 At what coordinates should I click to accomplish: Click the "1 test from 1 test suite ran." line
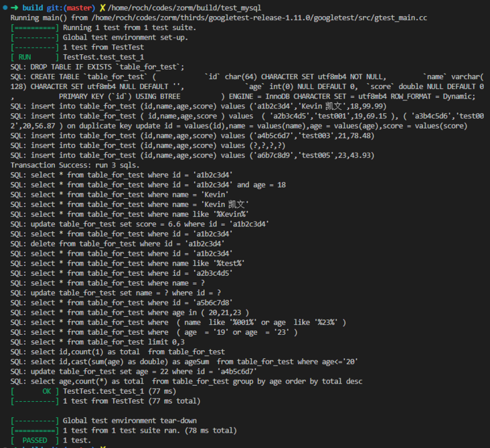coord(149,431)
